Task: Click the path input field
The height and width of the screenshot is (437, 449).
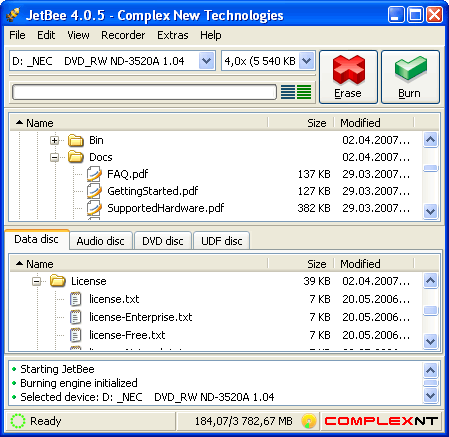Action: 144,92
